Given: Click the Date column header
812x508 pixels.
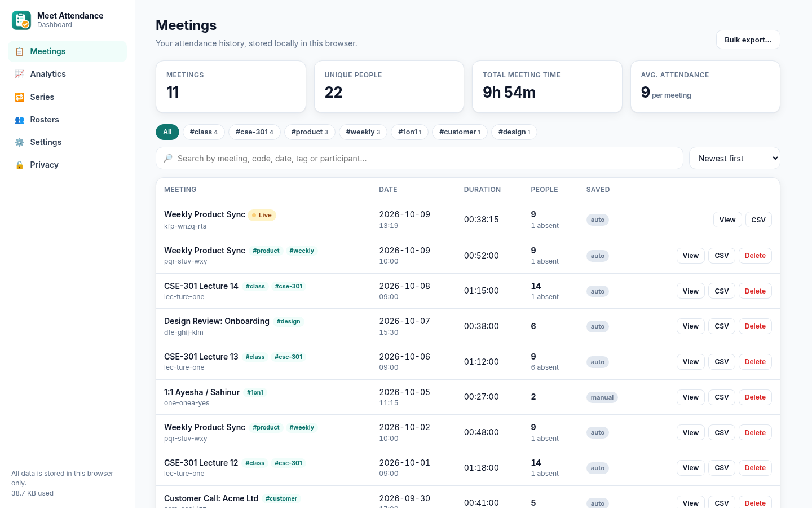Looking at the screenshot, I should (x=388, y=190).
